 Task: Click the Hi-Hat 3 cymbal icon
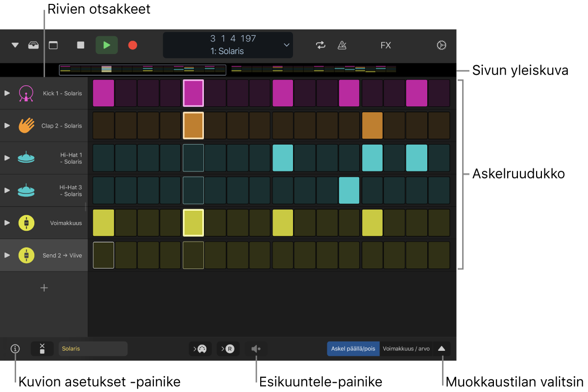click(x=26, y=190)
